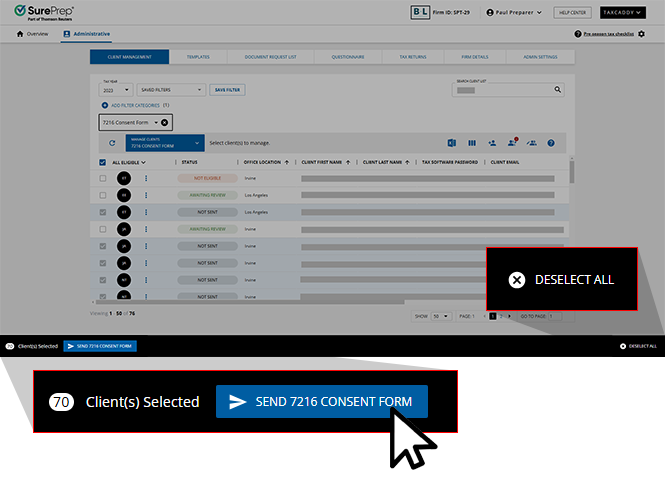
Task: Remove the 7216 Consent Form filter chip
Action: tap(165, 123)
